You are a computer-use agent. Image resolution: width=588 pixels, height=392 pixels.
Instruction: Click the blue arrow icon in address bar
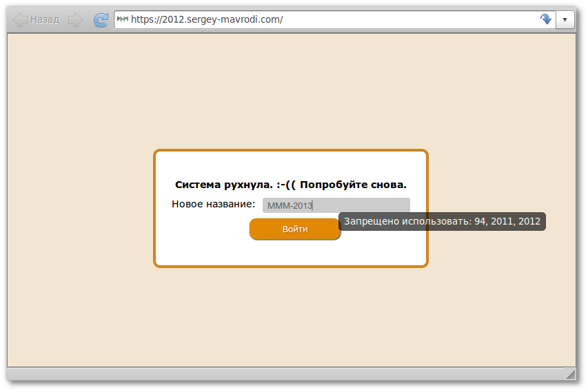click(x=546, y=19)
